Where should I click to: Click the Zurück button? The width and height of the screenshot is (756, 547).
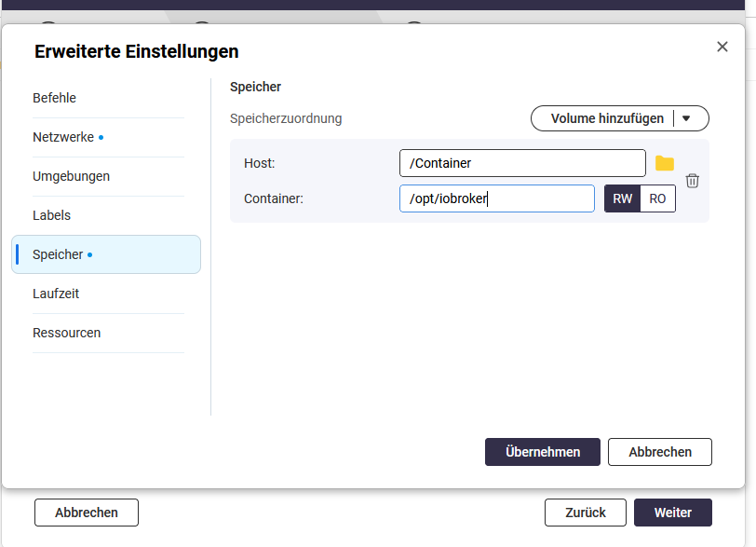(x=586, y=513)
